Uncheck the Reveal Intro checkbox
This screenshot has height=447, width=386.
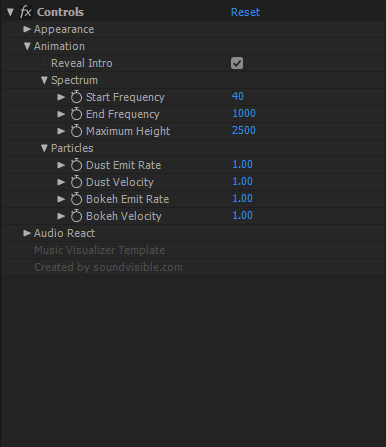click(x=237, y=63)
